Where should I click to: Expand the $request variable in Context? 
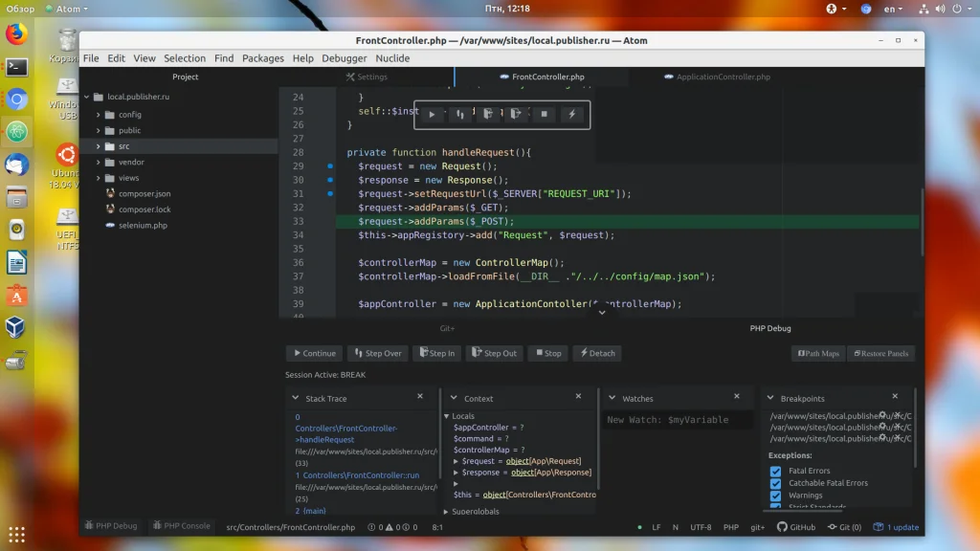457,461
